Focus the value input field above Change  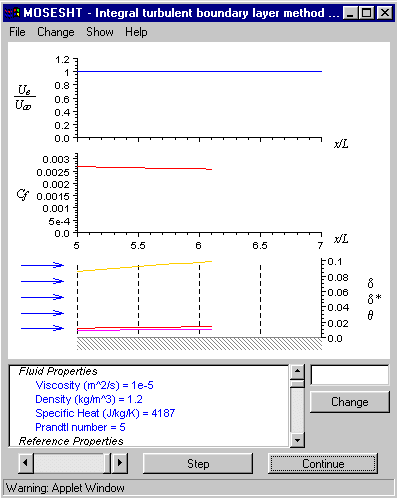pyautogui.click(x=350, y=375)
